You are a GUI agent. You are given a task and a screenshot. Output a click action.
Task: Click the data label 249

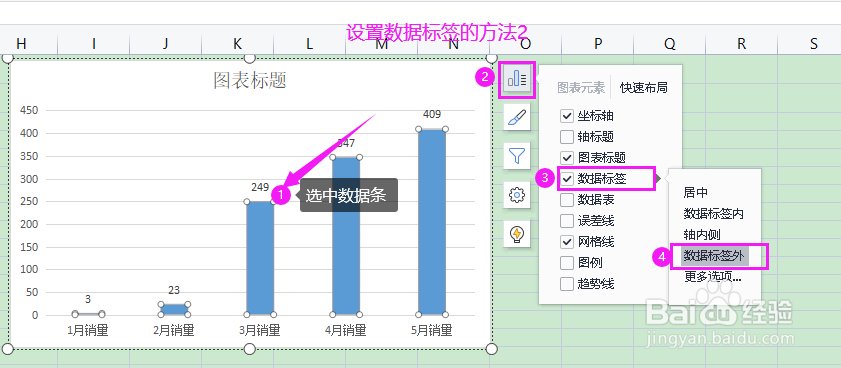tap(260, 187)
